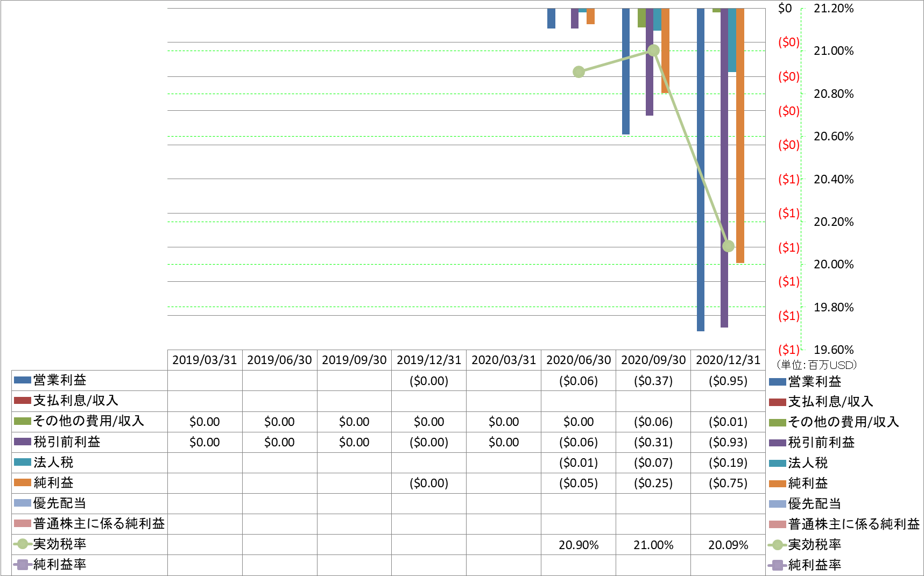The height and width of the screenshot is (576, 924).
Task: Click the 優先配当 row label in left table
Action: [x=60, y=503]
